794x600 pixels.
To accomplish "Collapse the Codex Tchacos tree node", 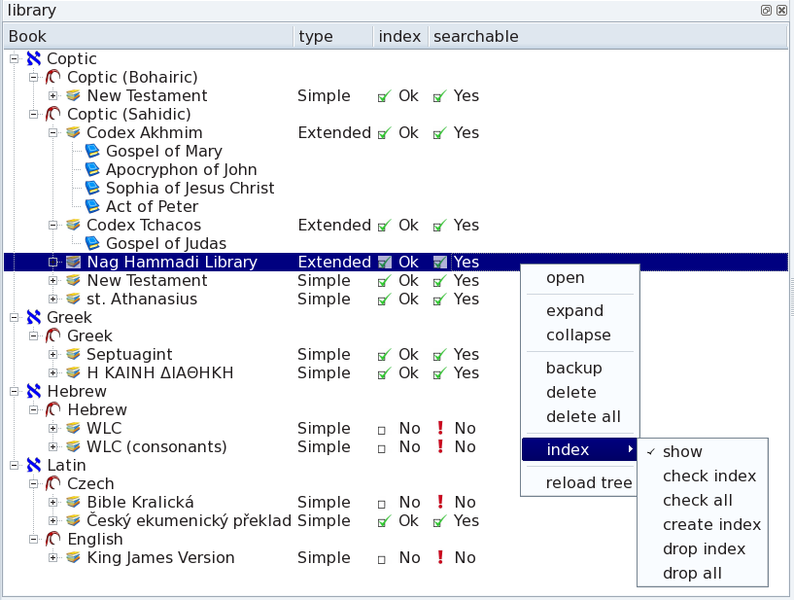I will [53, 226].
